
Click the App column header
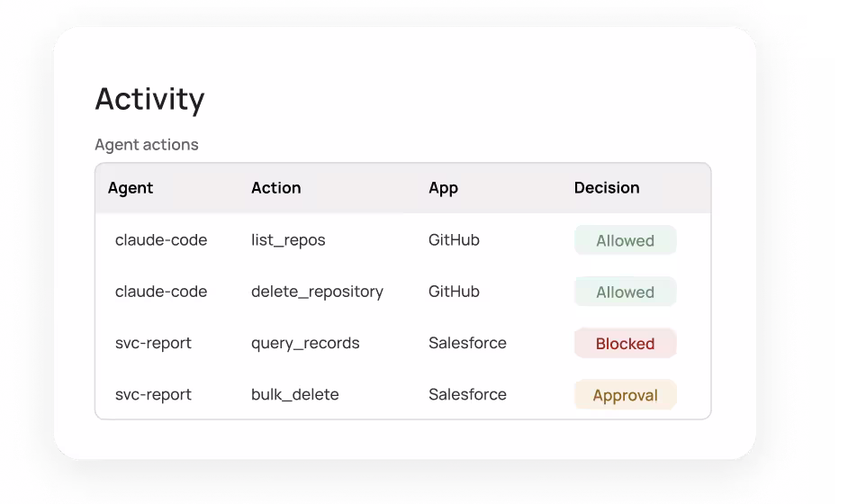[444, 188]
